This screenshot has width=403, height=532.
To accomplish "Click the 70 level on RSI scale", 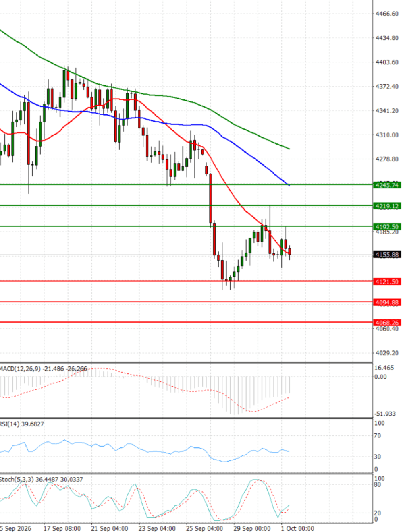I will 378,435.
